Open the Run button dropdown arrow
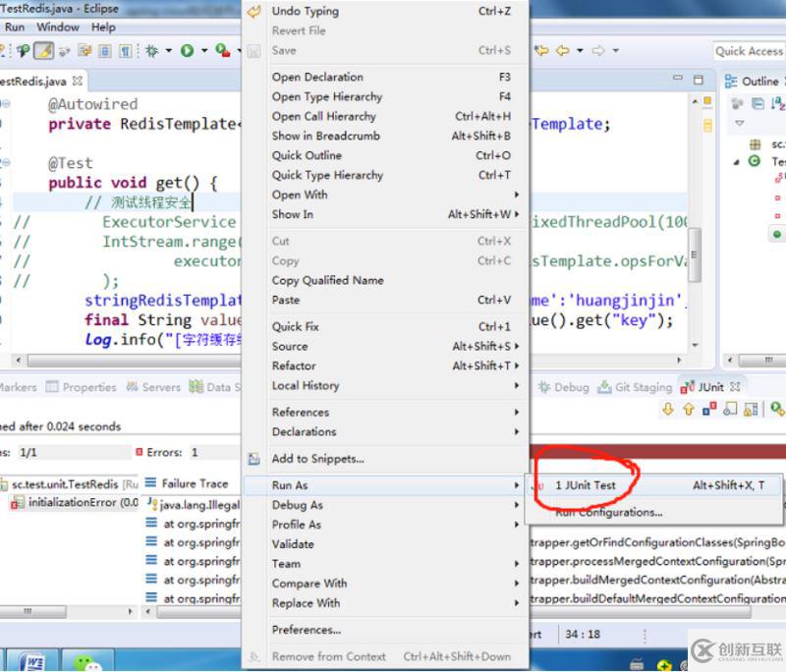This screenshot has width=786, height=672. point(202,51)
